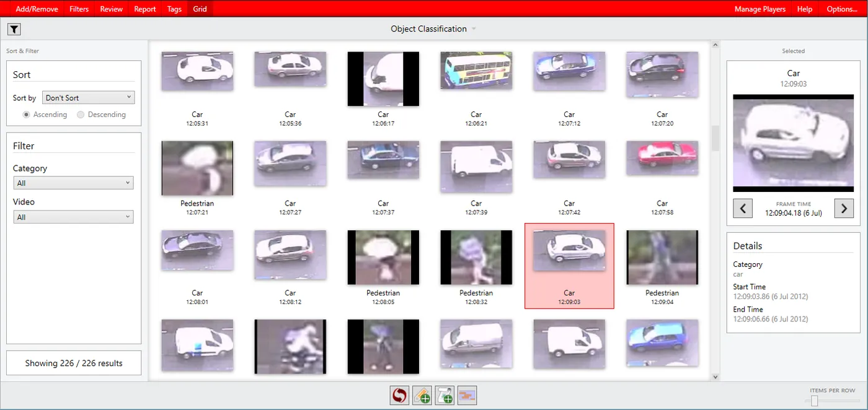Click the add tag icon with green plus
The image size is (868, 410).
(422, 395)
